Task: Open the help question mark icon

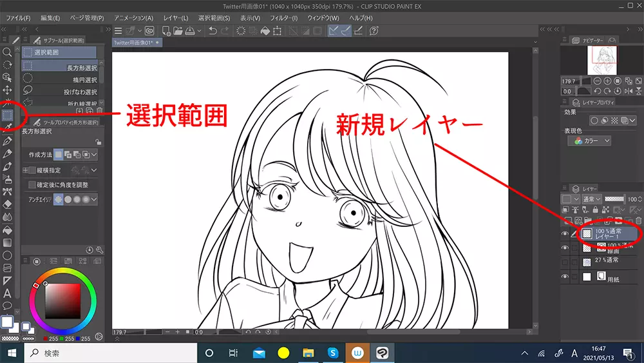Action: click(374, 31)
